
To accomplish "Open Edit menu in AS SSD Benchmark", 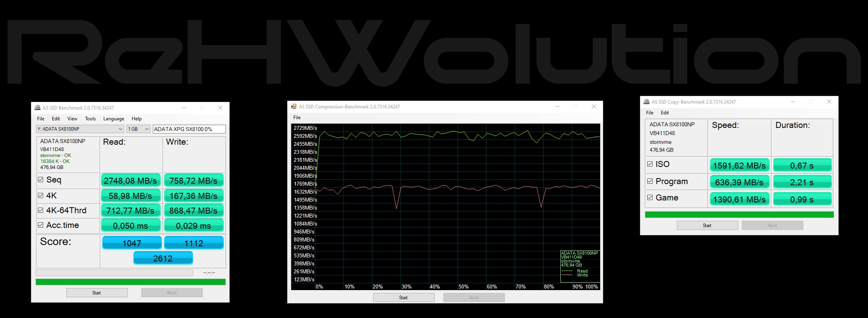I will click(x=56, y=119).
